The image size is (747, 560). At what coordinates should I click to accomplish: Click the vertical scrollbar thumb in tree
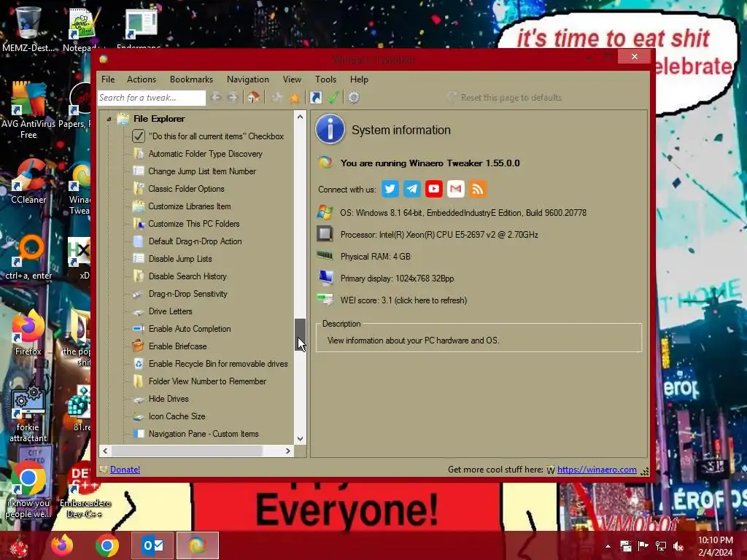pos(300,335)
